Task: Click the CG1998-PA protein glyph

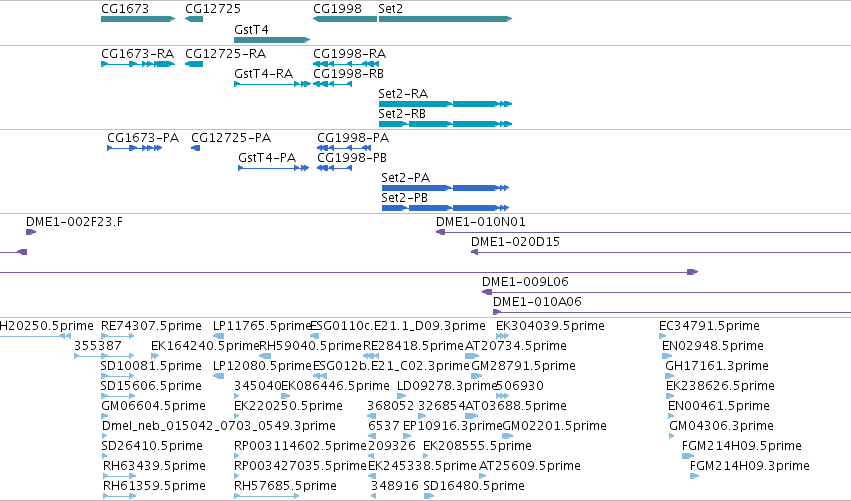Action: coord(344,148)
